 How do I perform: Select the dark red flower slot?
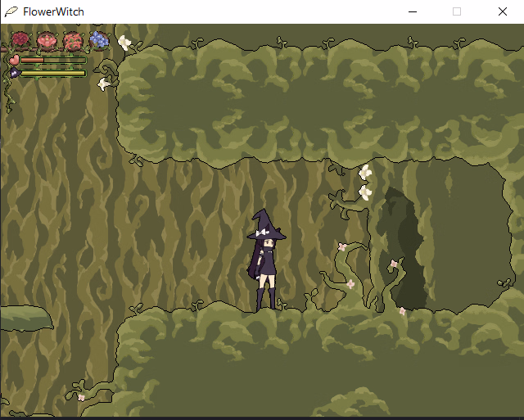(20, 39)
